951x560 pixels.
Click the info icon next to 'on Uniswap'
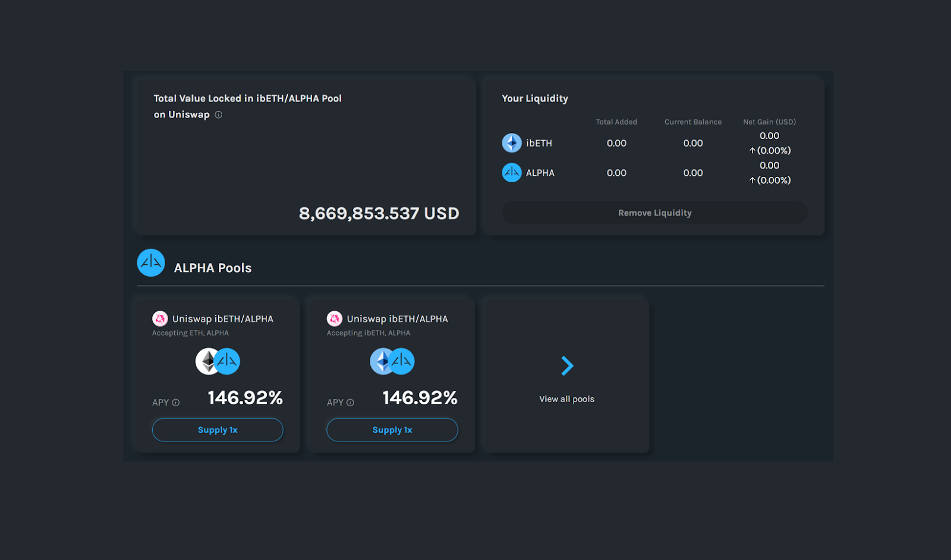[x=218, y=115]
